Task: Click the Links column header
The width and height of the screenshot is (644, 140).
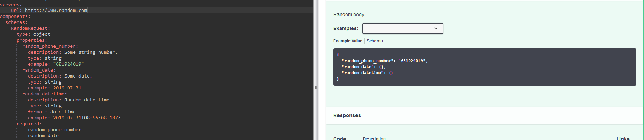Action: 623,138
